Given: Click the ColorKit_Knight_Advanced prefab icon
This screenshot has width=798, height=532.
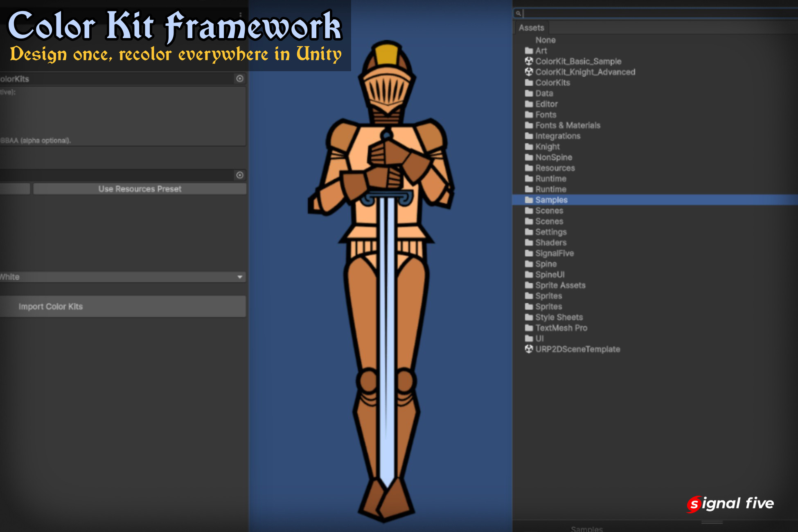Looking at the screenshot, I should (x=529, y=72).
